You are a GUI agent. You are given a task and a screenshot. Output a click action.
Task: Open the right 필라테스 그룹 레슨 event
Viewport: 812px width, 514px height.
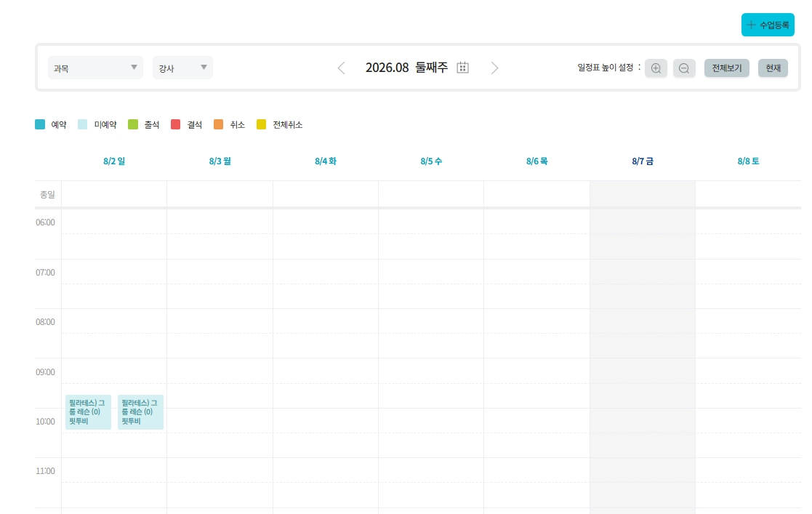pos(140,412)
